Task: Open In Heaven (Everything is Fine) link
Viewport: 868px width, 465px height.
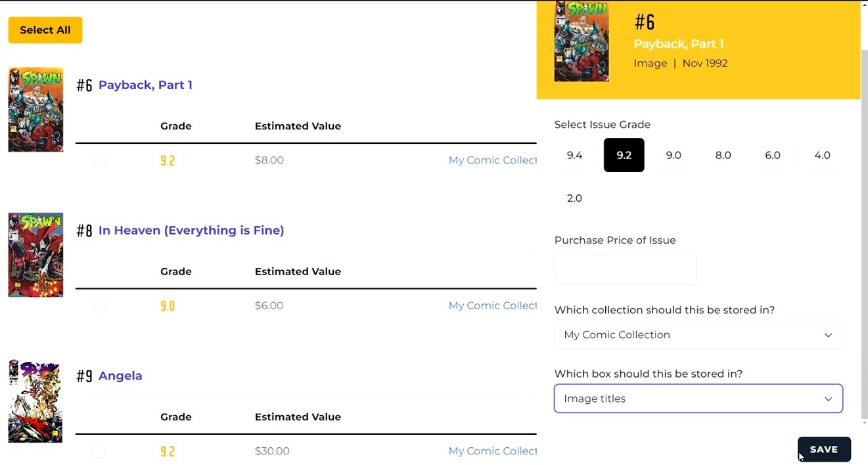Action: point(191,231)
